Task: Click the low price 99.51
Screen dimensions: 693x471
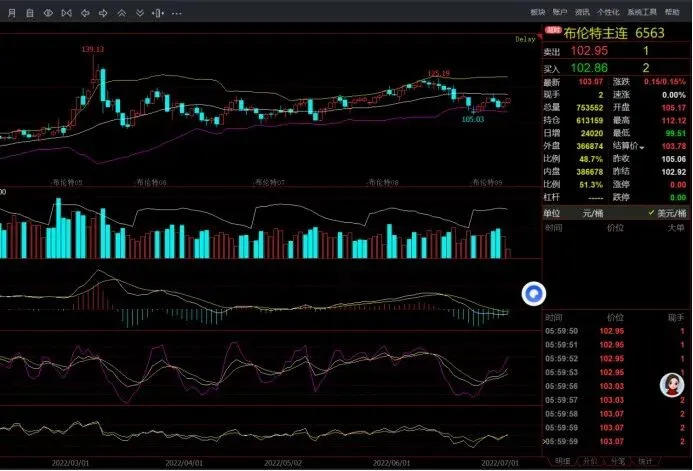Action: coord(676,133)
